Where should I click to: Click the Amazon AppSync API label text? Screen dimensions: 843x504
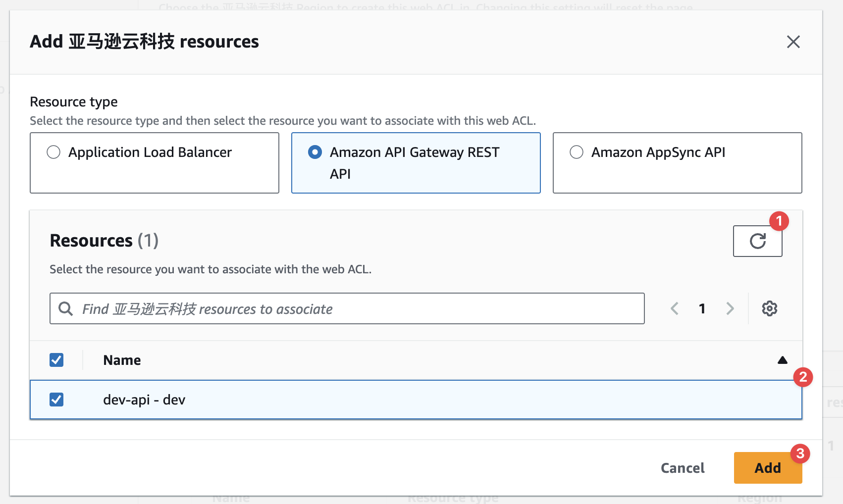[658, 152]
